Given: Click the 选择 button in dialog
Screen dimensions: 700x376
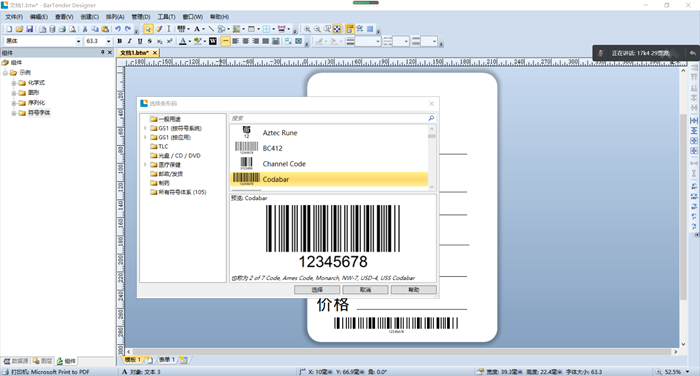Looking at the screenshot, I should point(317,290).
